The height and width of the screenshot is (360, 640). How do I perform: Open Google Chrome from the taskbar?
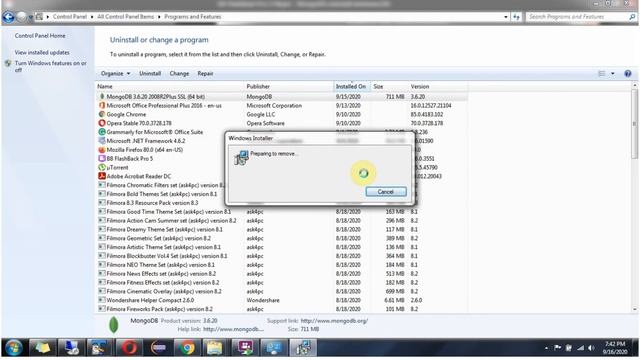[187, 348]
